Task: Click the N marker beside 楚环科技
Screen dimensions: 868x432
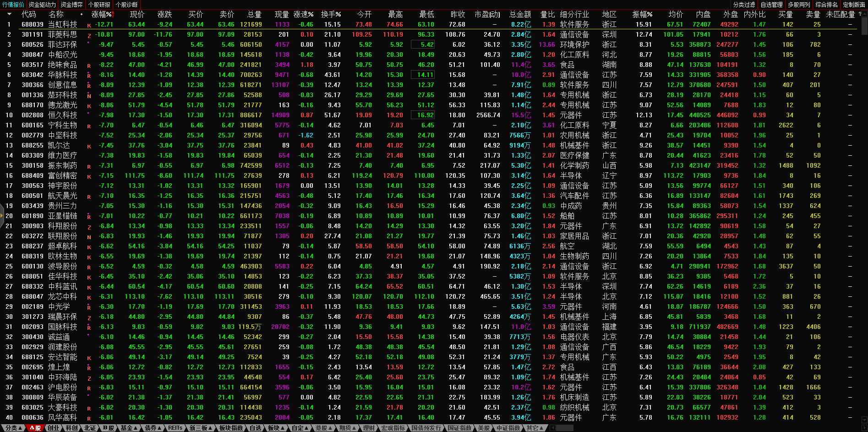Action: click(89, 96)
